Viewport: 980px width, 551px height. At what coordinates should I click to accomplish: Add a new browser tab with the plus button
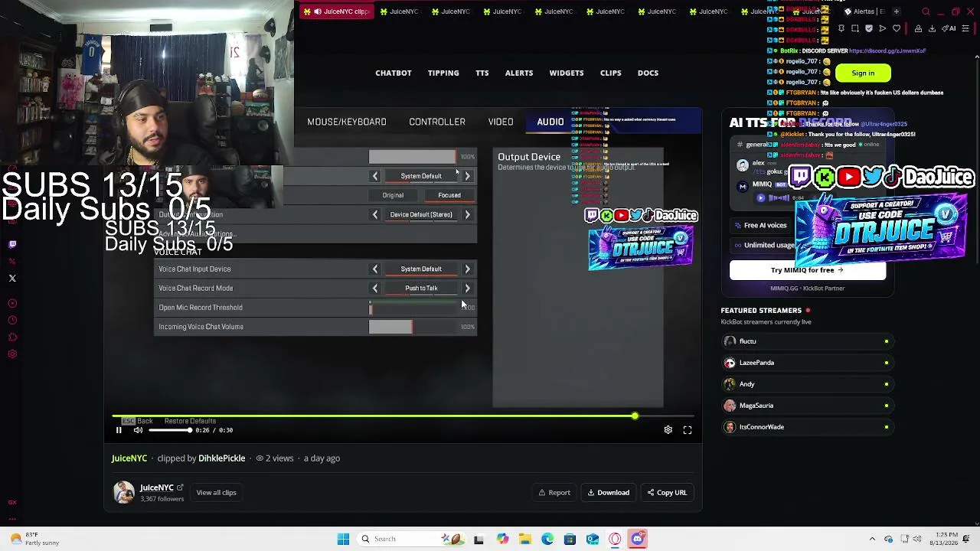pos(897,11)
